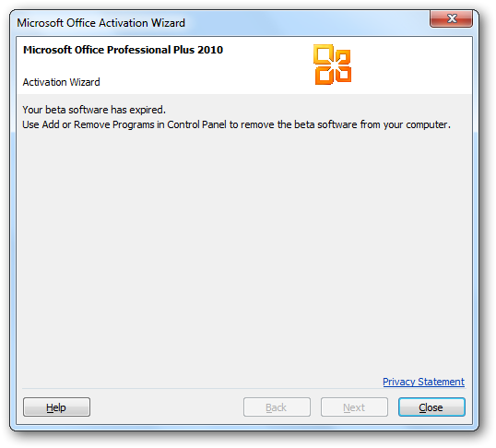The height and width of the screenshot is (448, 496).
Task: Click the Activation Wizard subtitle text
Action: pyautogui.click(x=62, y=82)
